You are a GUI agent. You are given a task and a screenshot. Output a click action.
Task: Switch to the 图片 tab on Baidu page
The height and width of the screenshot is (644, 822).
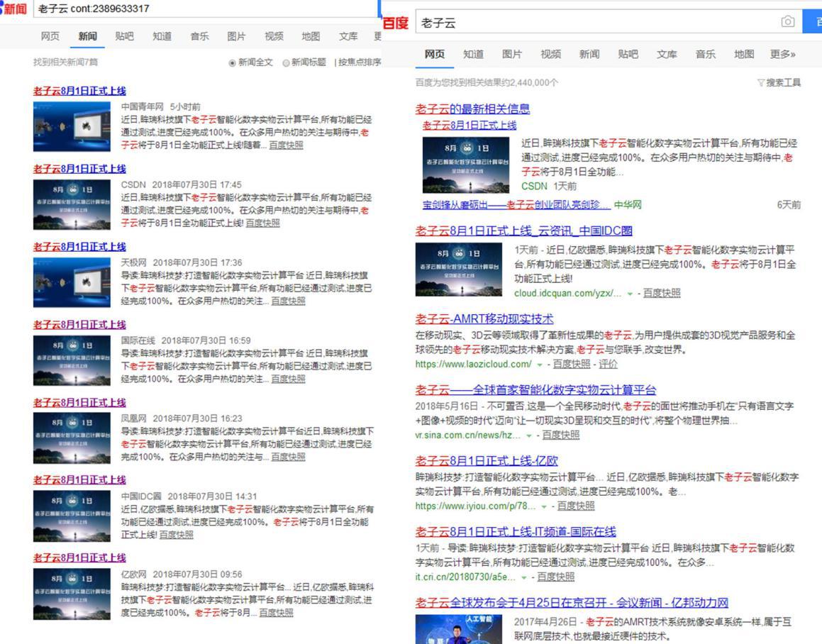tap(511, 52)
